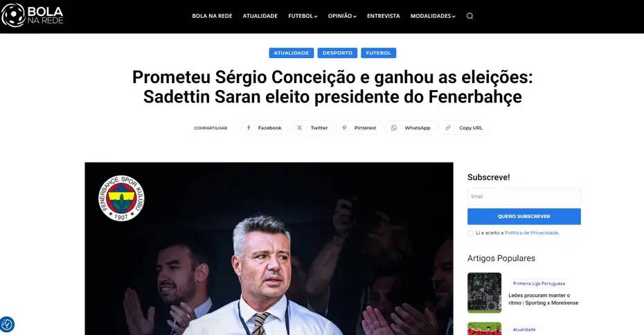Share article via Facebook icon
Image resolution: width=644 pixels, height=335 pixels.
coord(249,127)
